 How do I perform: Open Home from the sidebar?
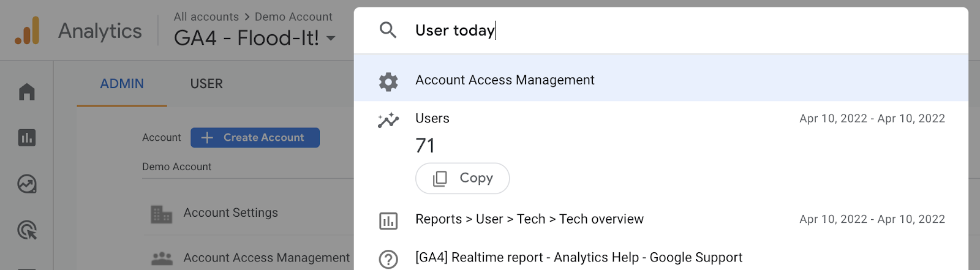(27, 92)
